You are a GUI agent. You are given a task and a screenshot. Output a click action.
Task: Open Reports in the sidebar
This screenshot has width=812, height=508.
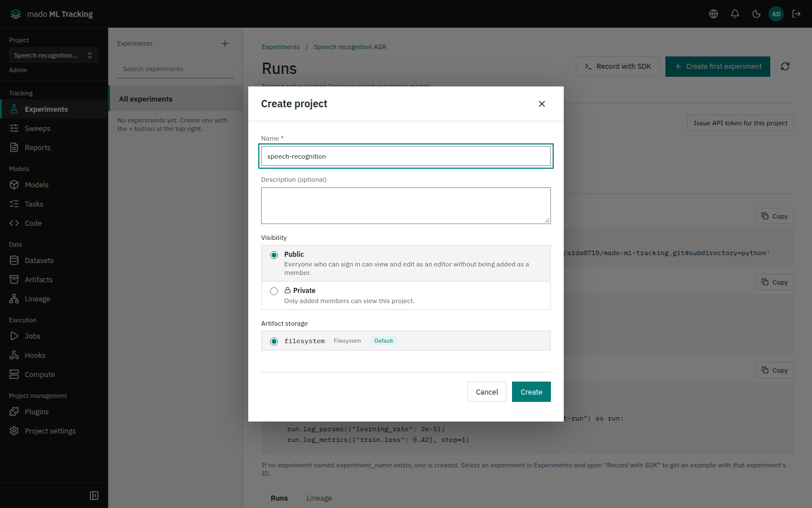54,147
